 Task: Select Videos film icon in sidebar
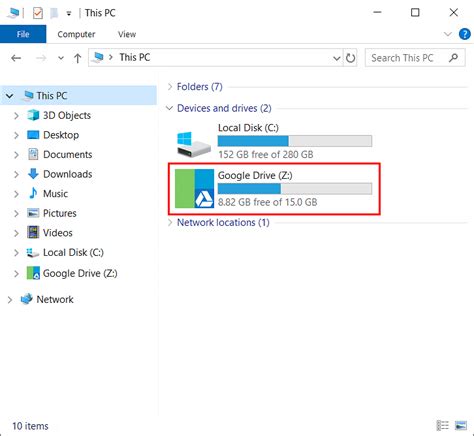33,232
